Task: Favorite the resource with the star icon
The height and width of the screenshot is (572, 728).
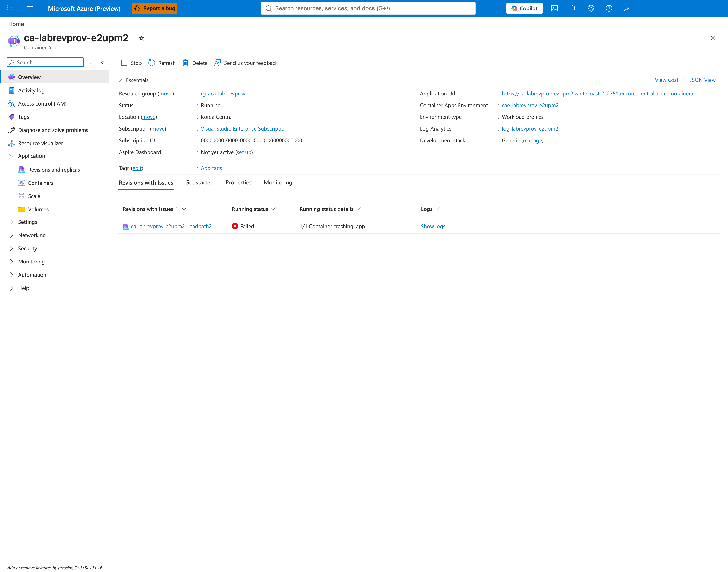Action: tap(142, 38)
